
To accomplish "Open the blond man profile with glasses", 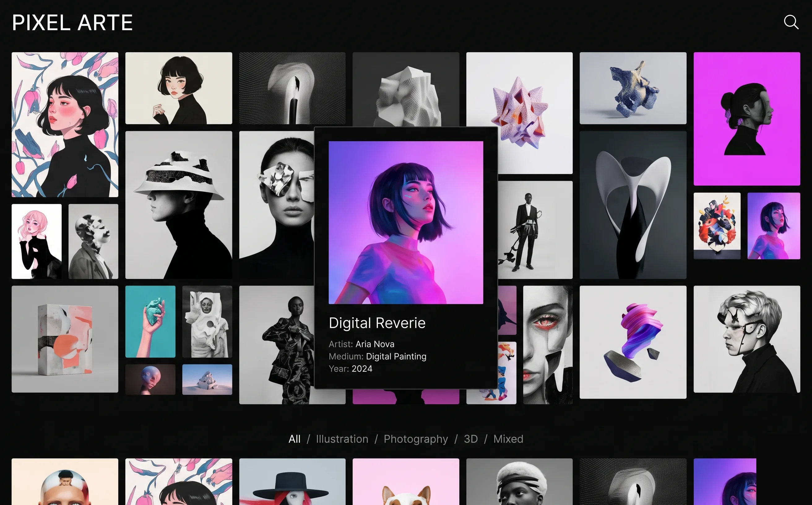I will (x=747, y=339).
